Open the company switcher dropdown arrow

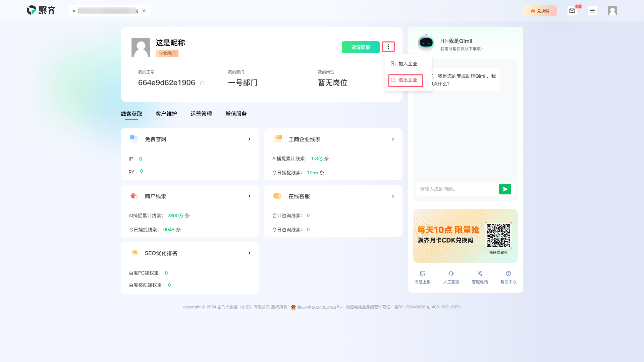coord(144,11)
